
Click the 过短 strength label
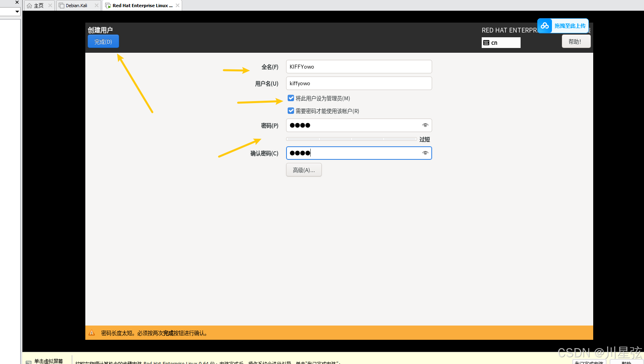pyautogui.click(x=425, y=140)
